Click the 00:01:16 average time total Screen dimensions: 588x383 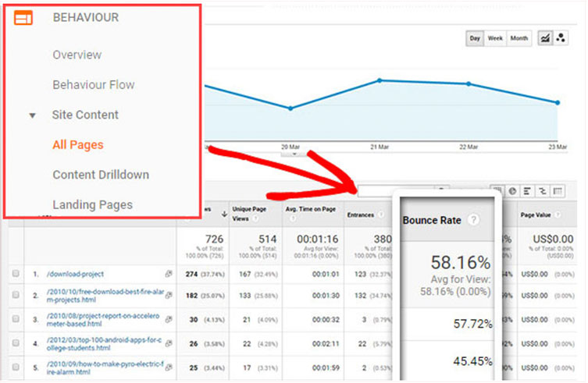[x=317, y=239]
